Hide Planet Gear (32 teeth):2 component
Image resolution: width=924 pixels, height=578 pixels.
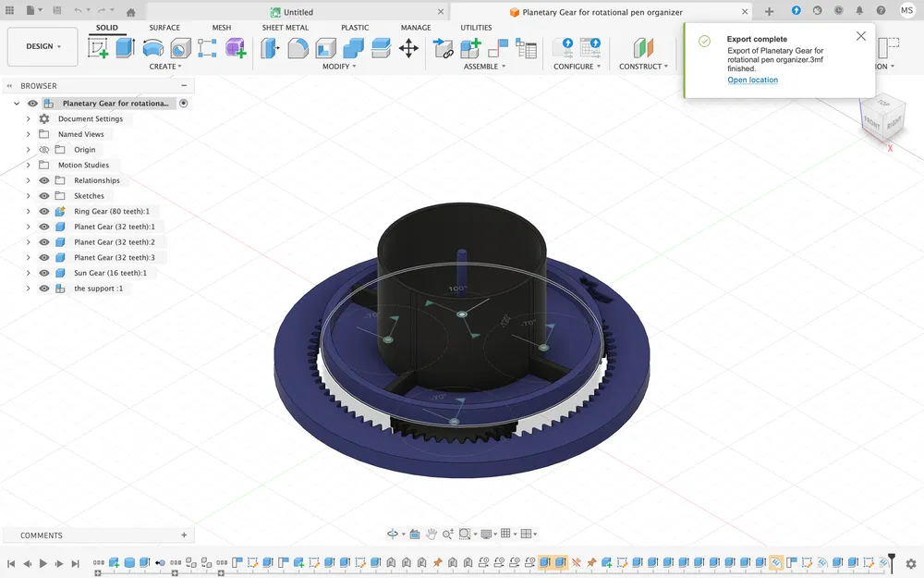[44, 241]
